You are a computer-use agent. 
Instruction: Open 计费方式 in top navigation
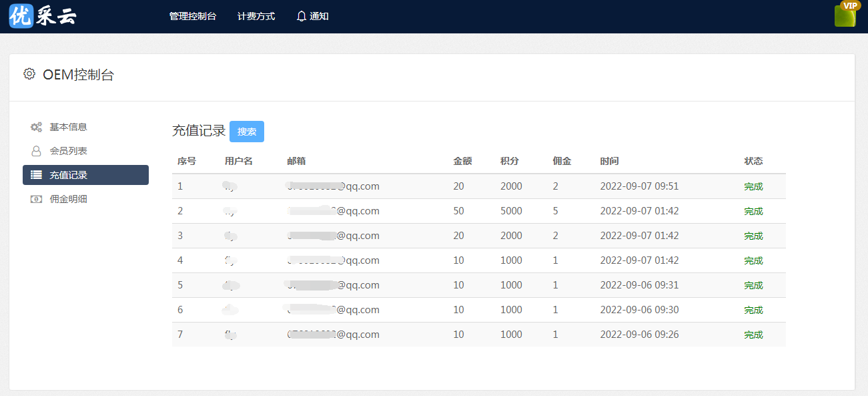256,16
